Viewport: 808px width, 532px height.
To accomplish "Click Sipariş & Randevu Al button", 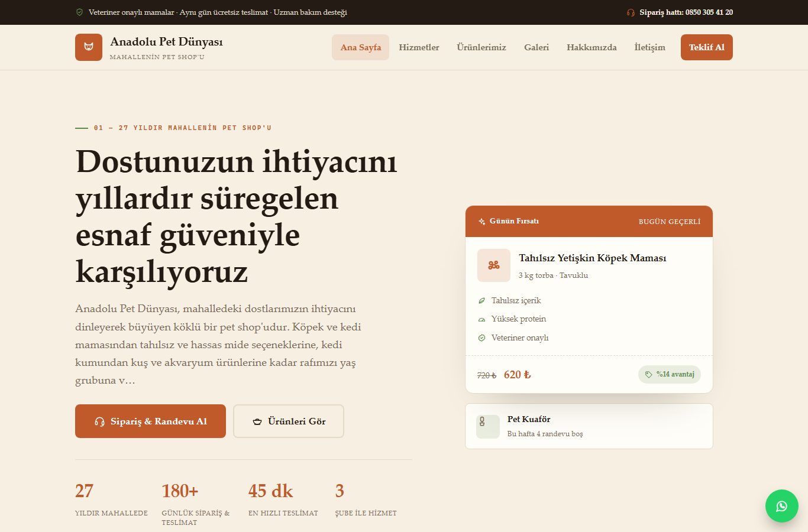I will (150, 421).
